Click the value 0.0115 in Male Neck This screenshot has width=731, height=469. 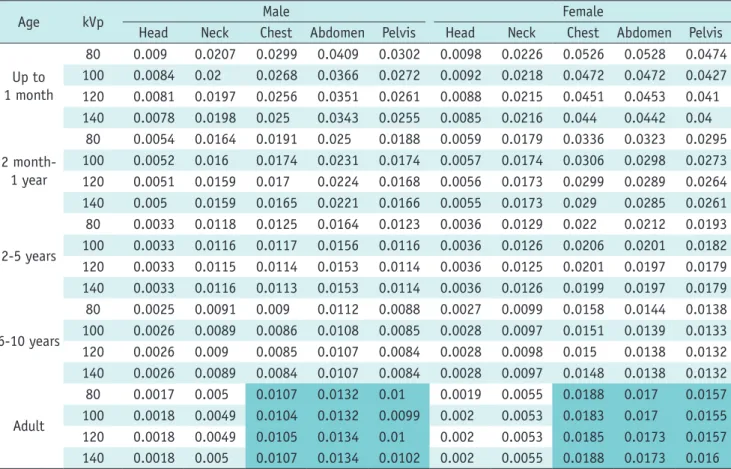tap(215, 267)
